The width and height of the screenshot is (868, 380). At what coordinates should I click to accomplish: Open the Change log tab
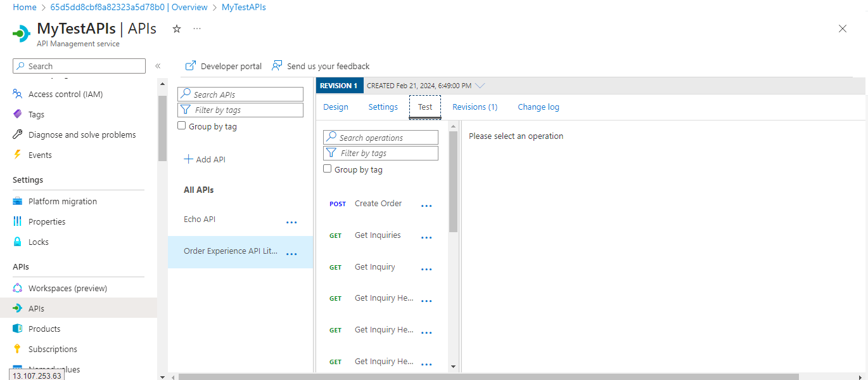(x=539, y=107)
